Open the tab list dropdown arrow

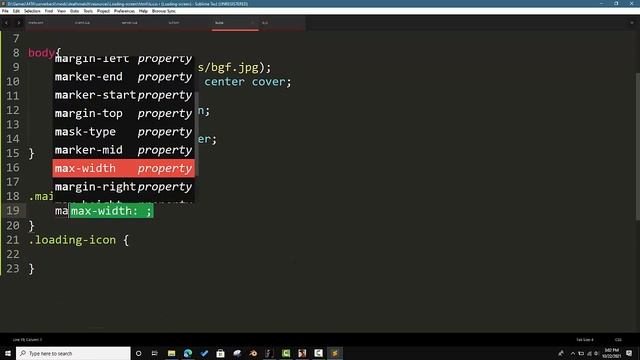tap(632, 23)
